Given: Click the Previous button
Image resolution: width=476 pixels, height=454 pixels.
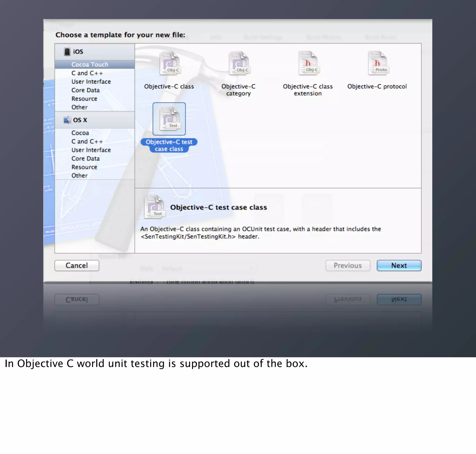Looking at the screenshot, I should coord(347,265).
